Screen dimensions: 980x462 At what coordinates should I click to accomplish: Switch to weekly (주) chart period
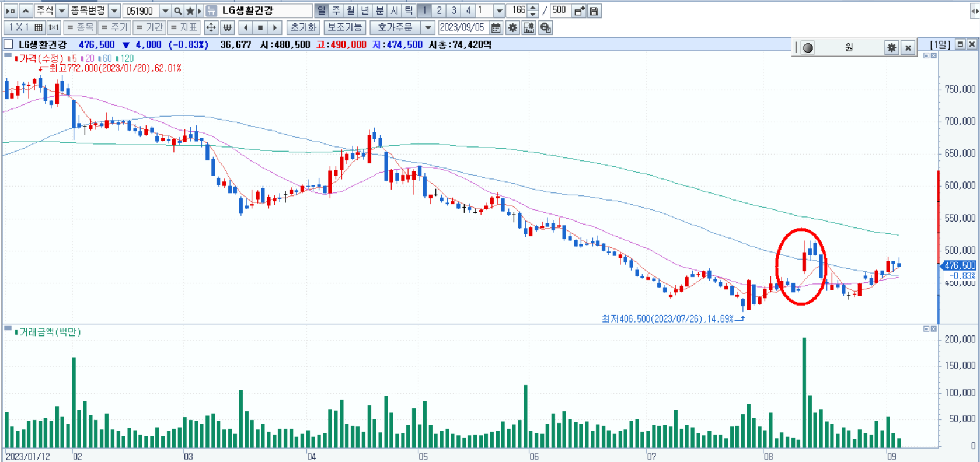click(336, 10)
